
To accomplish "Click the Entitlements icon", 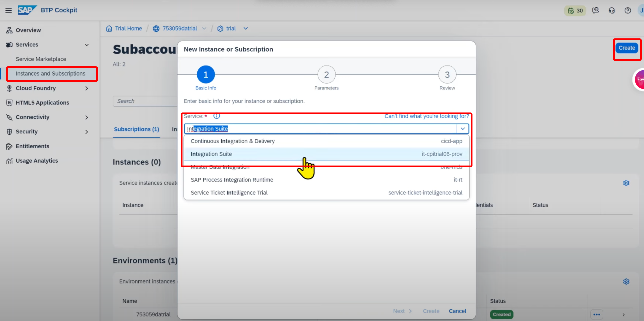I will (x=9, y=146).
